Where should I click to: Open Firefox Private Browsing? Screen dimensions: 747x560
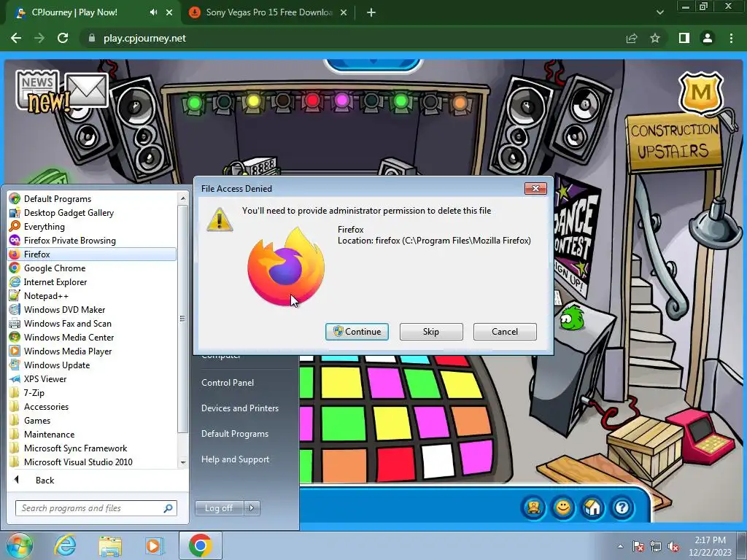tap(69, 240)
